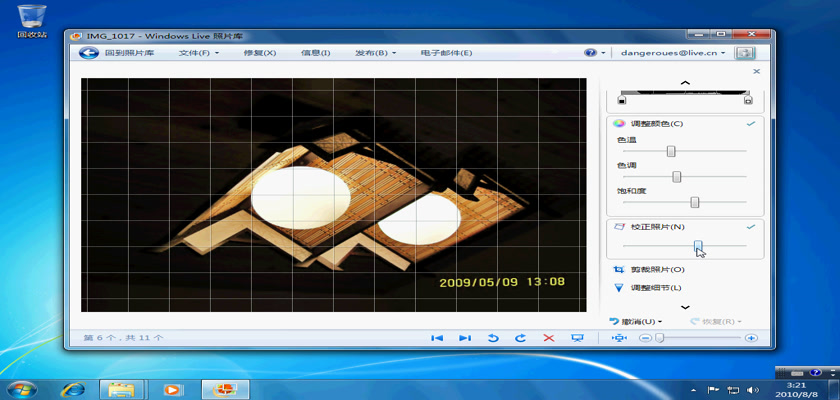This screenshot has height=400, width=840.
Task: Click the zoom in plus icon
Action: click(751, 338)
